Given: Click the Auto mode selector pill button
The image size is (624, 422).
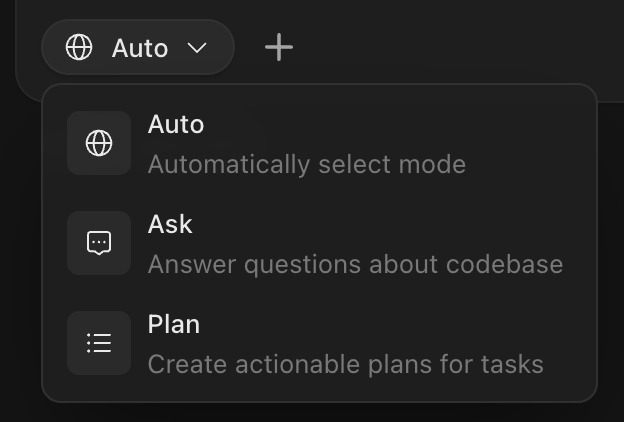Looking at the screenshot, I should tap(137, 47).
